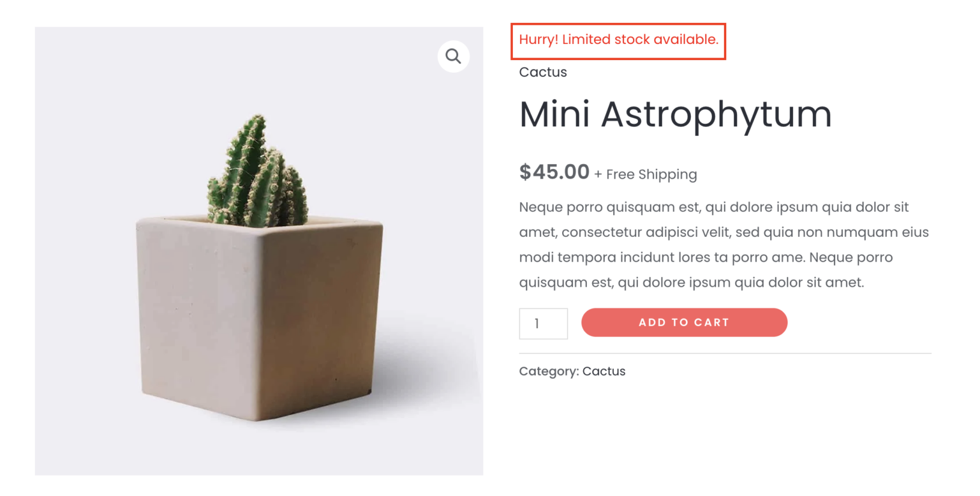Screen dimensions: 980x496
Task: Select the $45.00 price text
Action: (x=554, y=172)
